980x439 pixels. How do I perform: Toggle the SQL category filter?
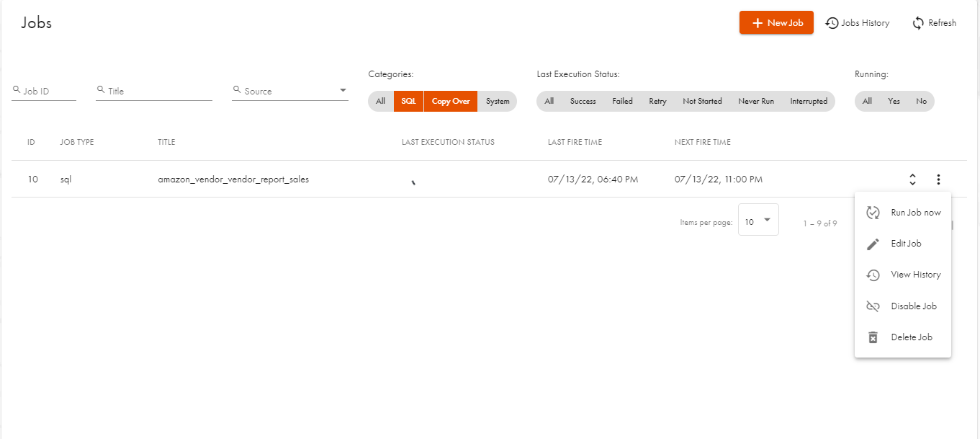click(x=408, y=102)
